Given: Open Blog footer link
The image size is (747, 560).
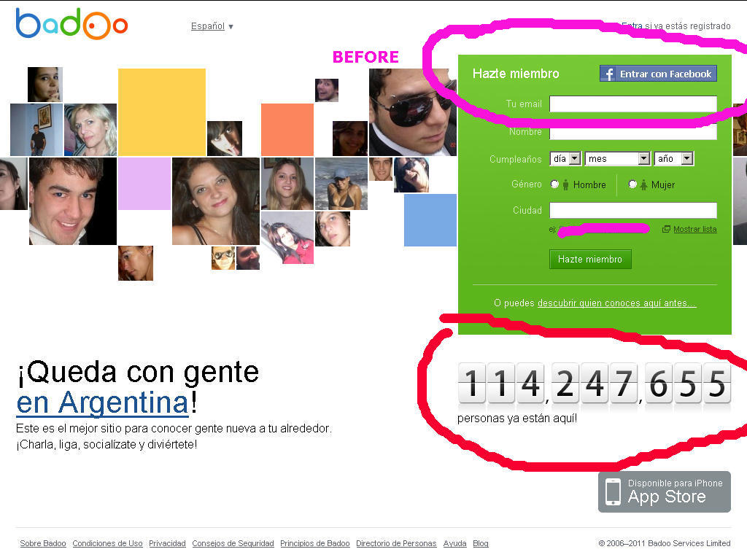Looking at the screenshot, I should pyautogui.click(x=481, y=543).
